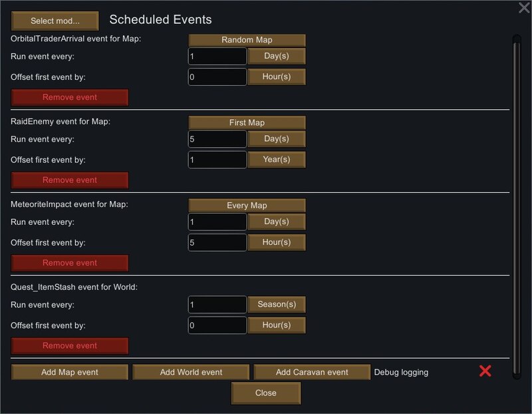Click the Close button at bottom
Viewport: 532px width, 414px height.
(265, 393)
